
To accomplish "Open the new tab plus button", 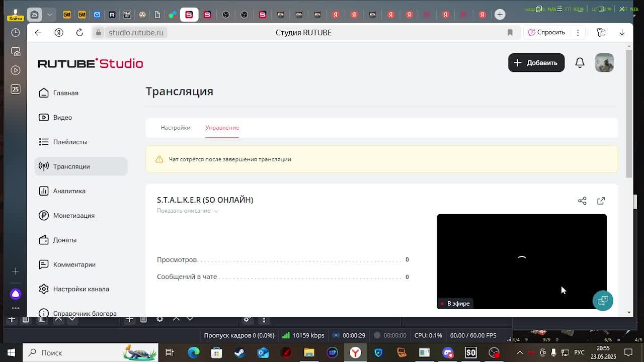I will [x=500, y=15].
